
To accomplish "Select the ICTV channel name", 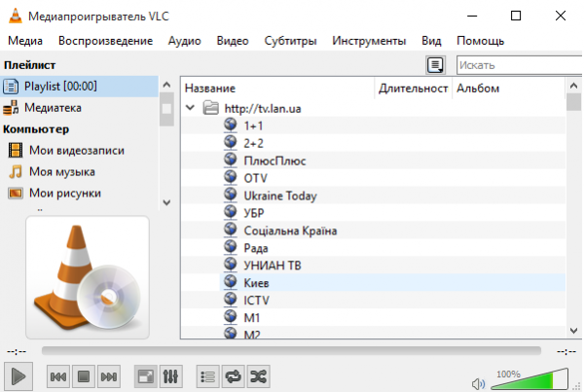I will coord(256,301).
